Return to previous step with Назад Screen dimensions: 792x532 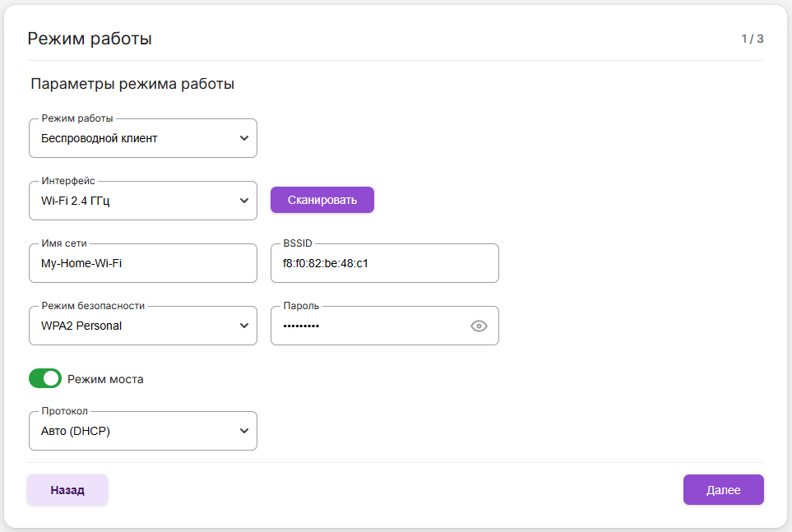[67, 490]
